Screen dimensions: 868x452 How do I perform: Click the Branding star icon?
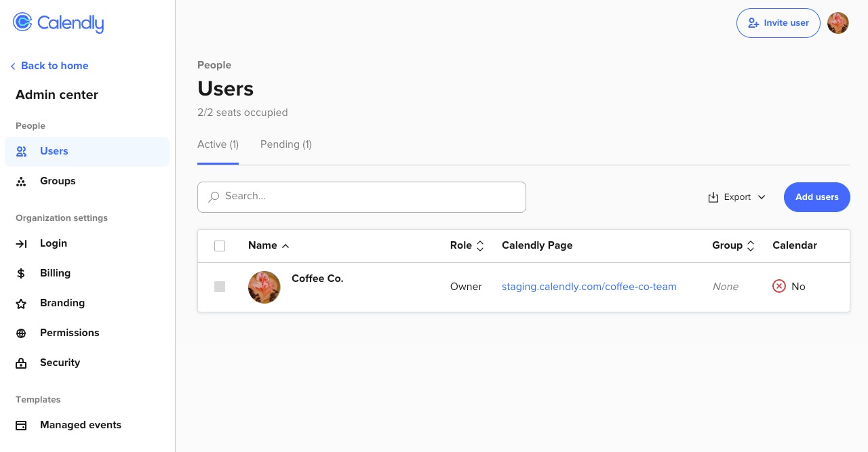(x=22, y=304)
